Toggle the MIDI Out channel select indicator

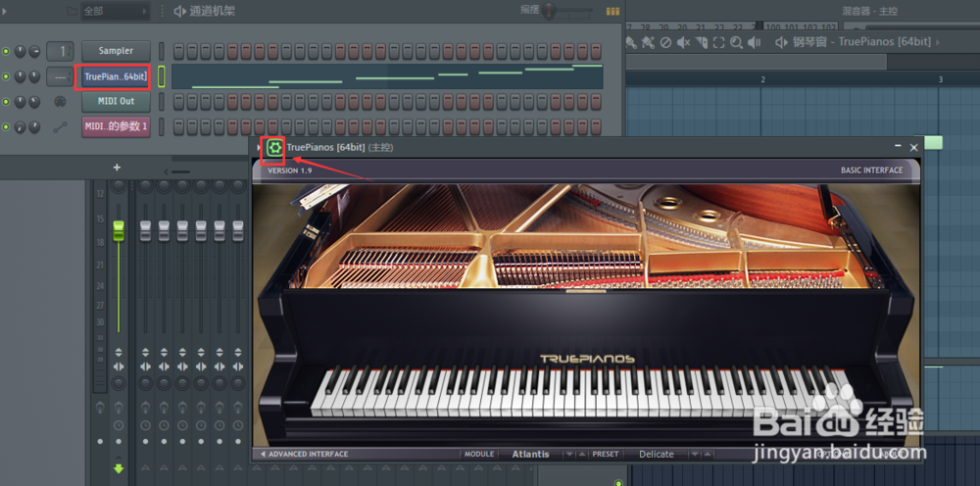162,101
